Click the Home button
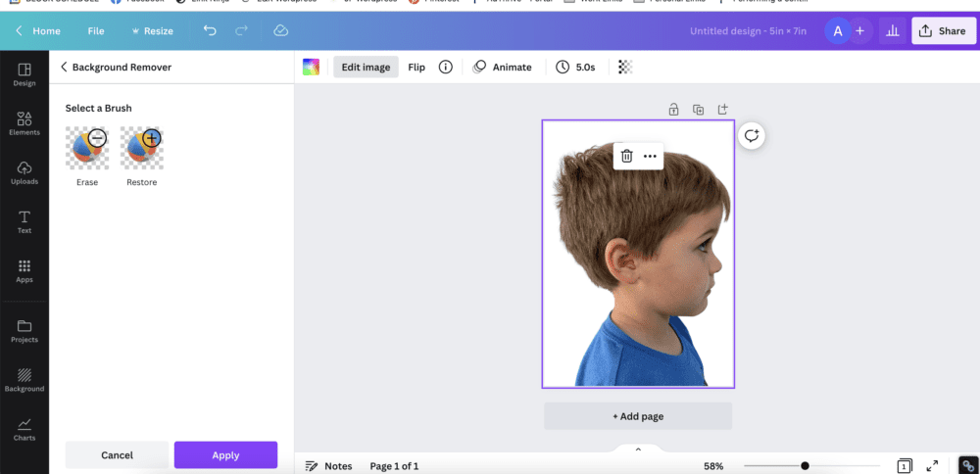 38,30
